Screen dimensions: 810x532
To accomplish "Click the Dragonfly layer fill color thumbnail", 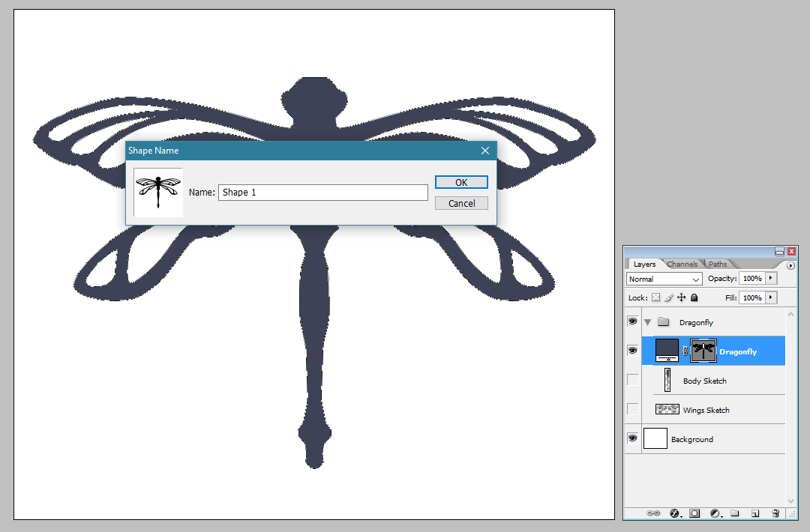I will [x=667, y=351].
